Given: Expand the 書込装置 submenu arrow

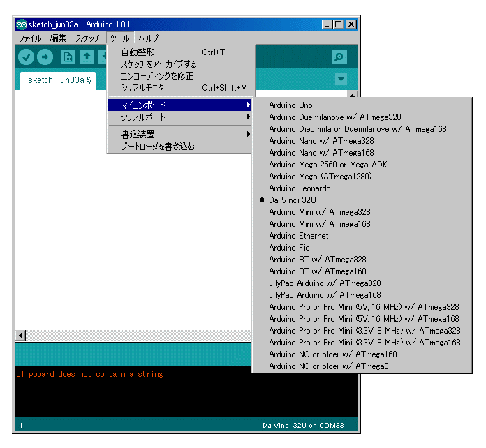Looking at the screenshot, I should point(249,134).
